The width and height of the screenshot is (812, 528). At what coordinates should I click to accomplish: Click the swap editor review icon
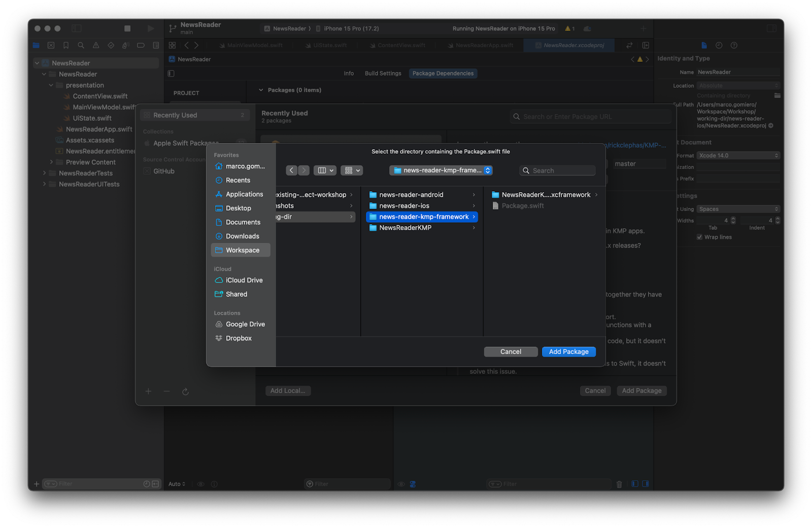[629, 45]
